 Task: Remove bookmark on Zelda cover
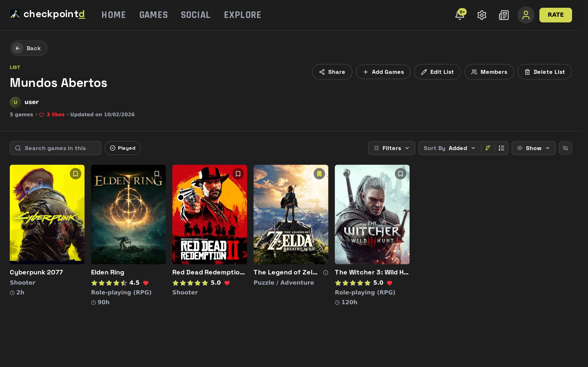[x=319, y=174]
